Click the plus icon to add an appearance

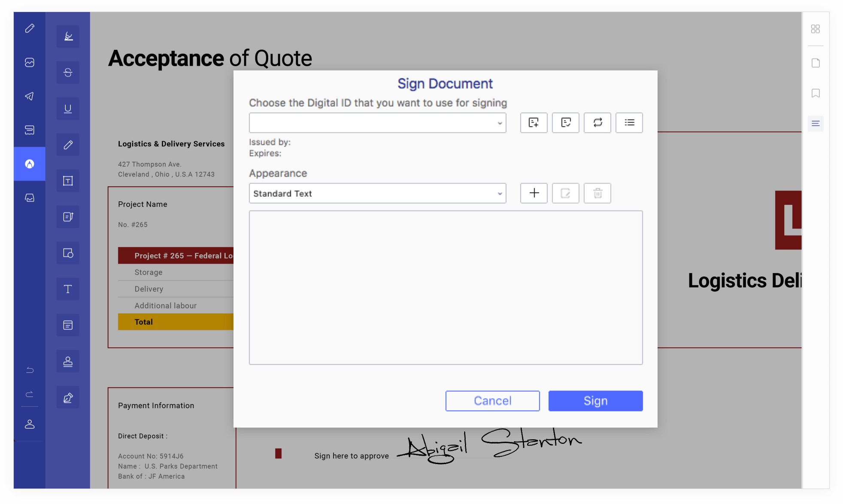tap(534, 193)
